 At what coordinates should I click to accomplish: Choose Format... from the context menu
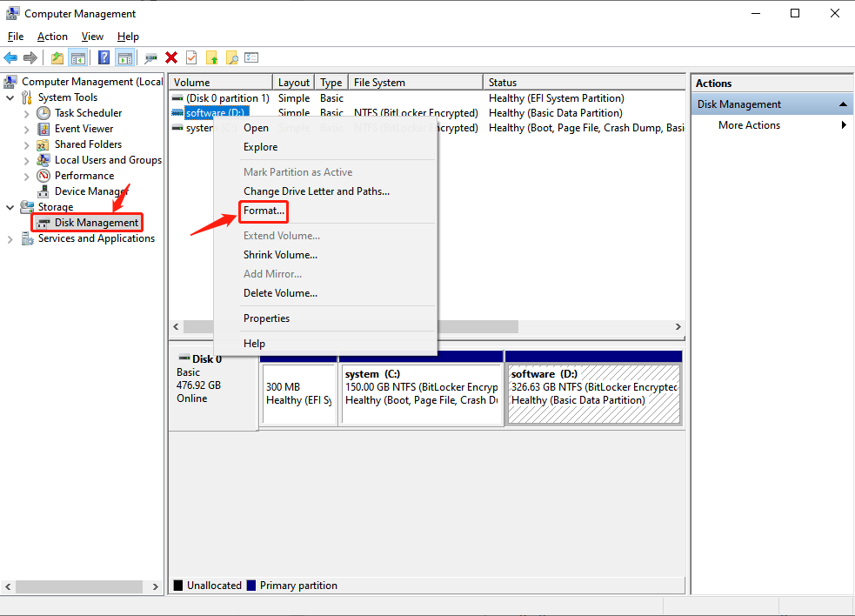pyautogui.click(x=264, y=211)
